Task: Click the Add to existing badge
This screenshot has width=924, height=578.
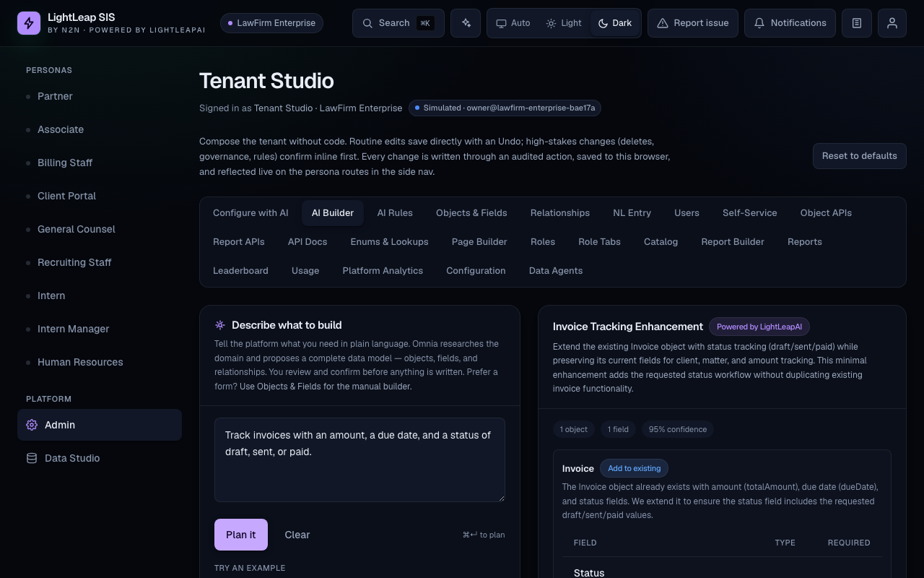Action: click(634, 468)
